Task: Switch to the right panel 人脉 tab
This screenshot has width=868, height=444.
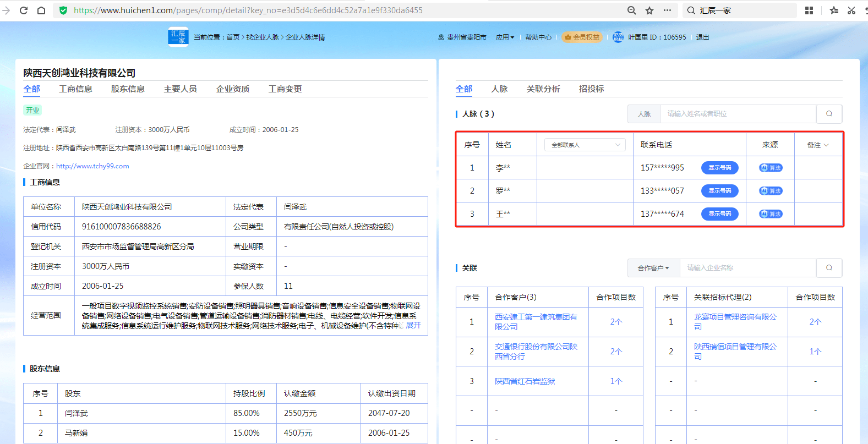Action: [x=499, y=89]
